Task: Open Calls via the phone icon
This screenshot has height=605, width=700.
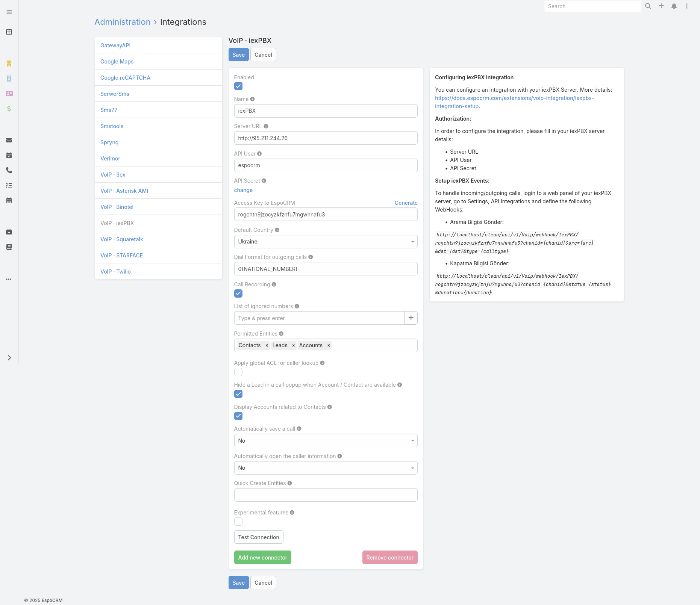Action: pos(9,170)
